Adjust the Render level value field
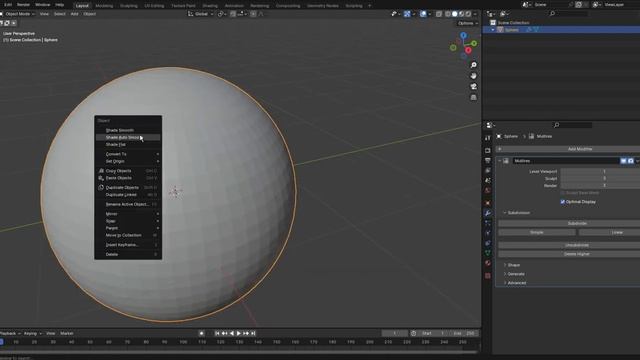The image size is (640, 360). pos(600,185)
